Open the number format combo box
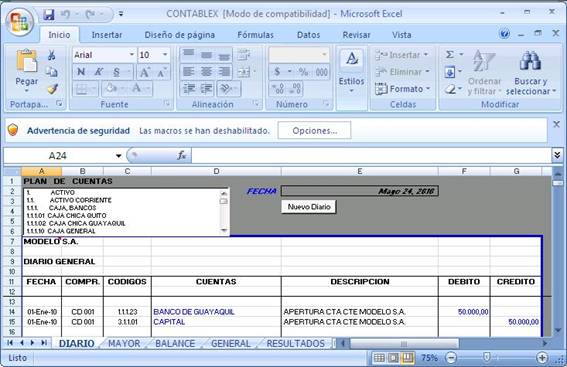This screenshot has width=567, height=367. [x=299, y=55]
